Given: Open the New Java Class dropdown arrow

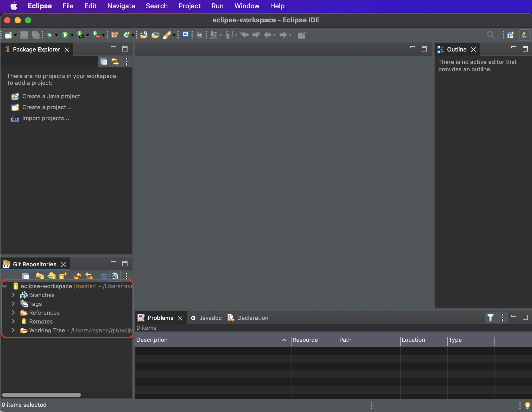Looking at the screenshot, I should coord(133,35).
